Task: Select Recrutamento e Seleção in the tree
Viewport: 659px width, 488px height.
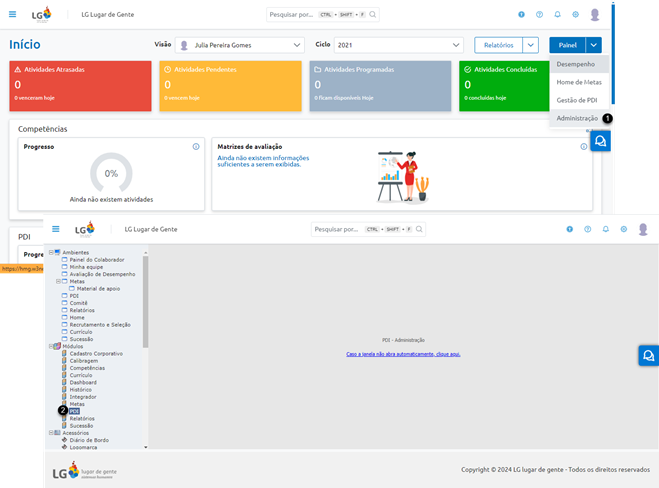Action: (x=100, y=324)
